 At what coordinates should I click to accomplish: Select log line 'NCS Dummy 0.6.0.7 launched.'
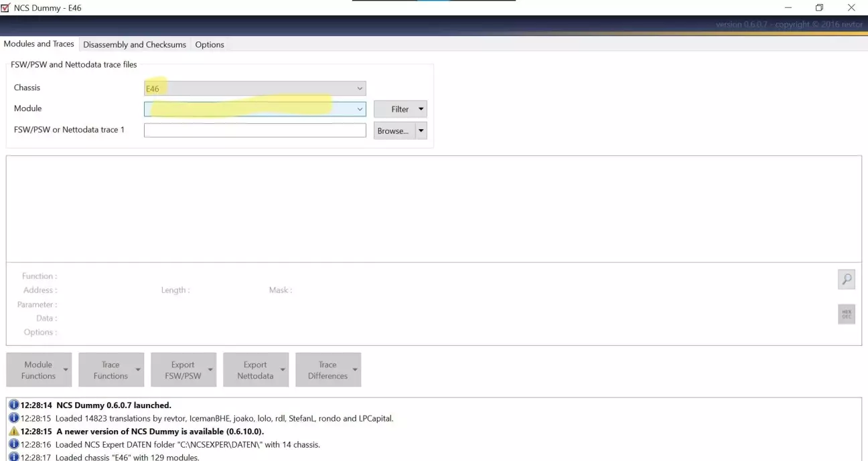[114, 405]
